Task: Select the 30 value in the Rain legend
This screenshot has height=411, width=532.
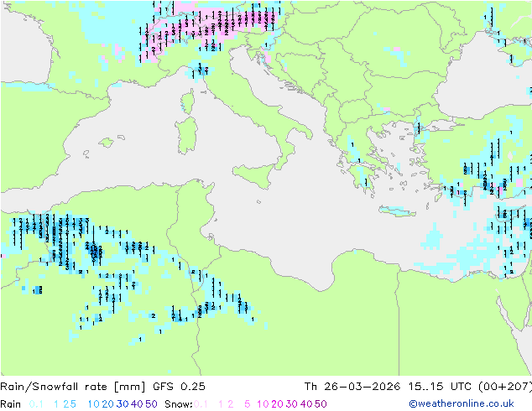Action: [x=123, y=404]
